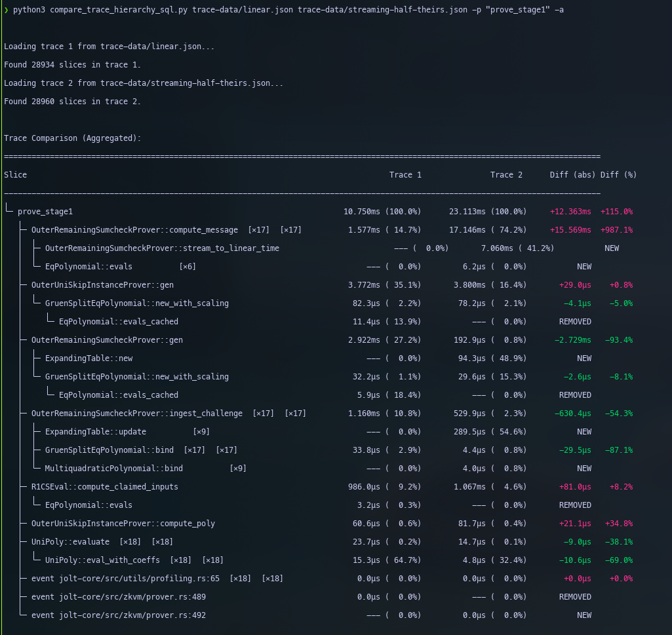Click the OuterUniSkipInstanceProver::compute_poly slice

(x=123, y=524)
